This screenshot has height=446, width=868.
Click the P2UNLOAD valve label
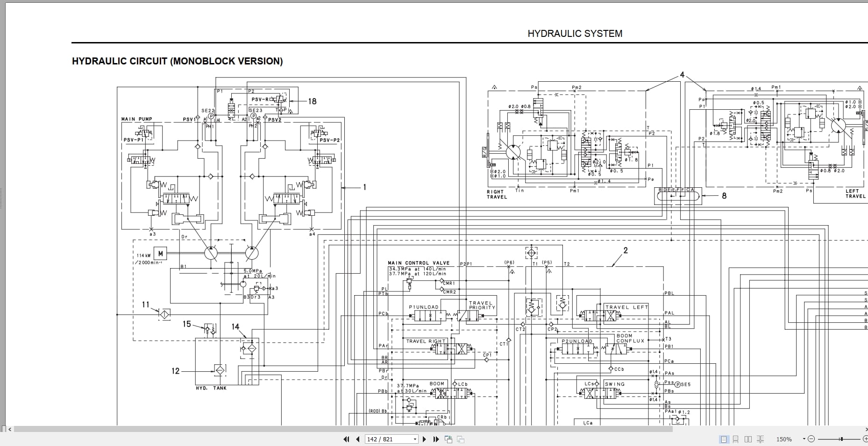[x=577, y=341]
